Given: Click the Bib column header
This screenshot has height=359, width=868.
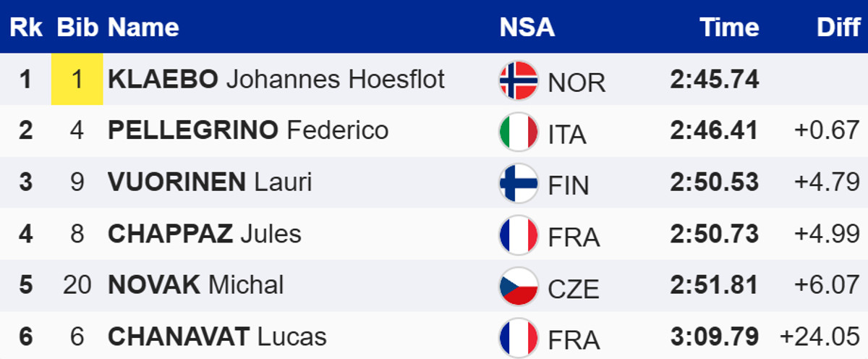Looking at the screenshot, I should (77, 28).
